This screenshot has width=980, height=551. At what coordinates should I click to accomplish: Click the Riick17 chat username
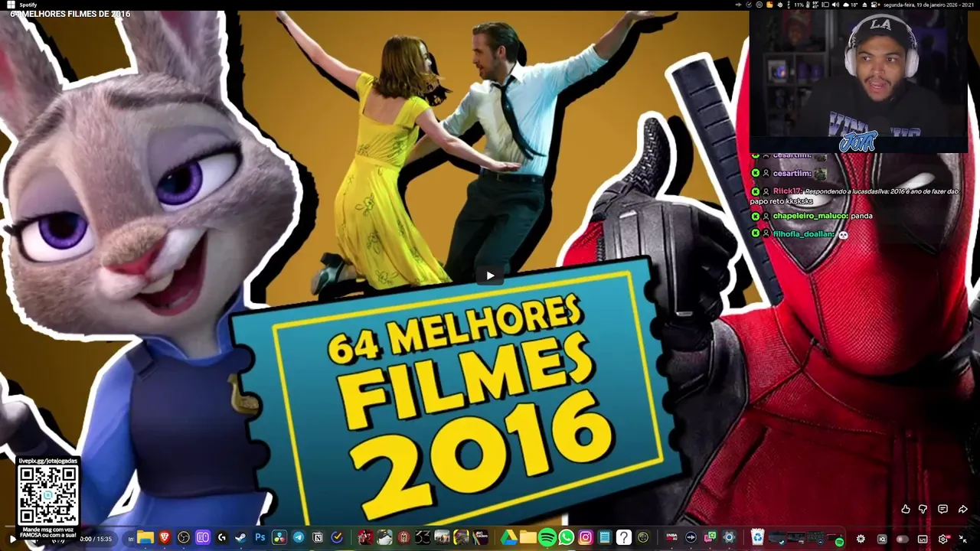[786, 191]
